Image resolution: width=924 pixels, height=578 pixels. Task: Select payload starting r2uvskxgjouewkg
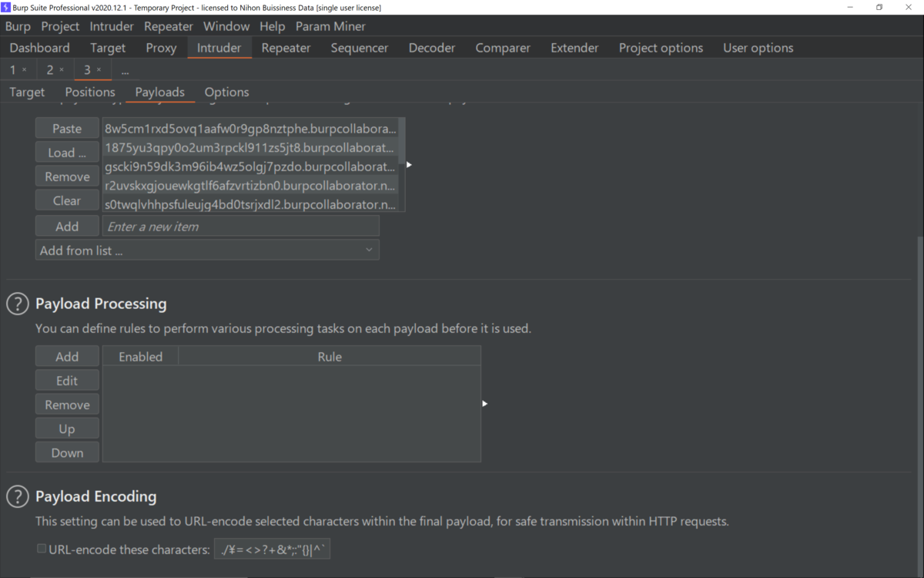coord(250,186)
